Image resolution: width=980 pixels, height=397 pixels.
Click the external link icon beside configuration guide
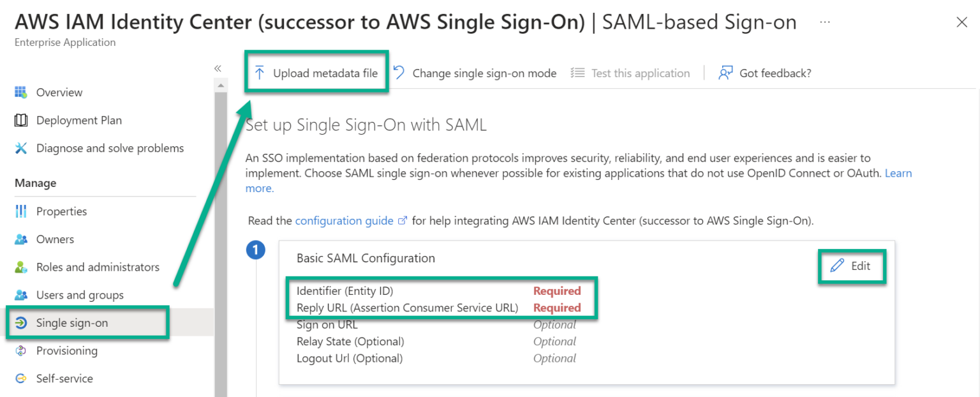pyautogui.click(x=403, y=220)
